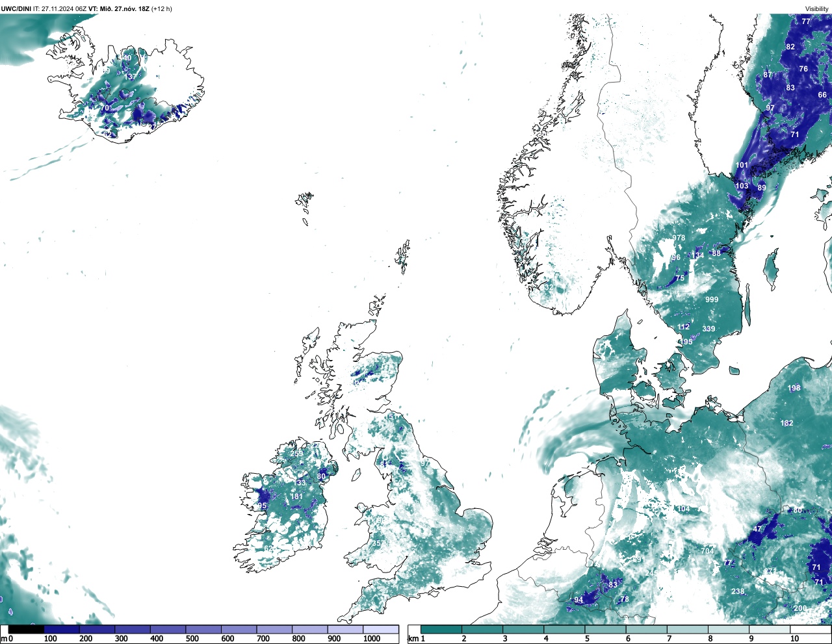Click visibility value 101 on Finland's coast
This screenshot has width=832, height=644.
[742, 165]
